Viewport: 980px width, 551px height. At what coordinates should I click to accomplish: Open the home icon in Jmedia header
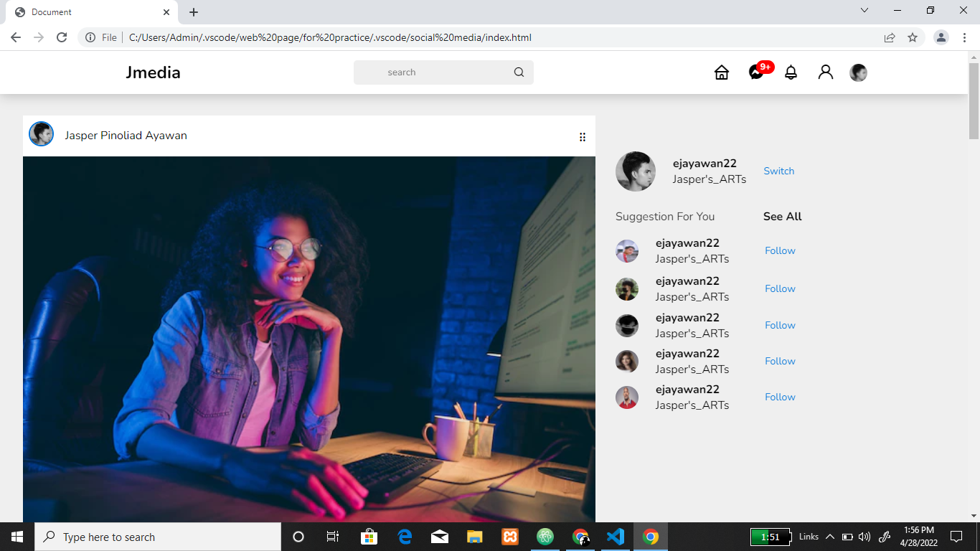click(722, 72)
